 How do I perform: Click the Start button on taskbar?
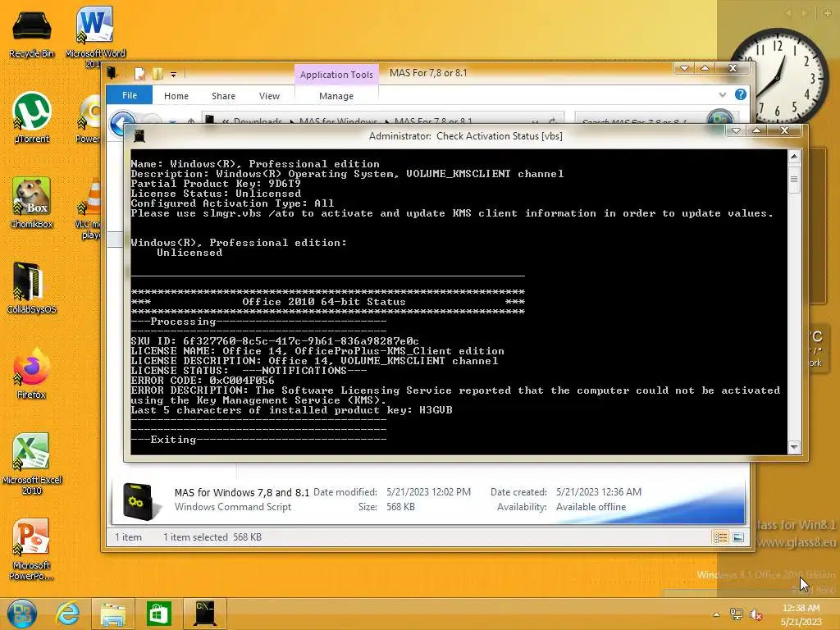click(x=22, y=614)
